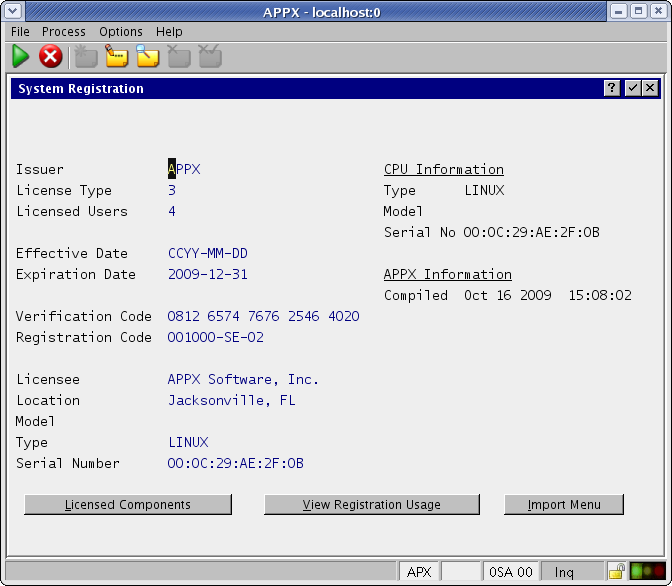Open the Process menu

64,32
